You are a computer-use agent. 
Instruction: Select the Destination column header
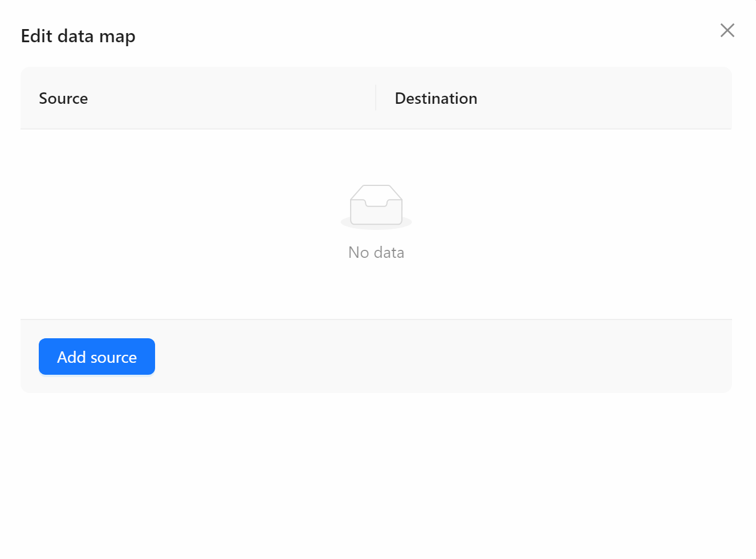[436, 98]
